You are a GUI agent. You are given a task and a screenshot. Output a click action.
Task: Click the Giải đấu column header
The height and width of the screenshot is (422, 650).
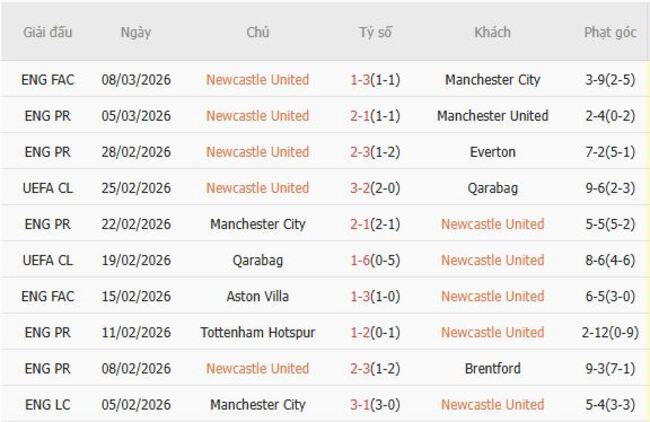[48, 32]
